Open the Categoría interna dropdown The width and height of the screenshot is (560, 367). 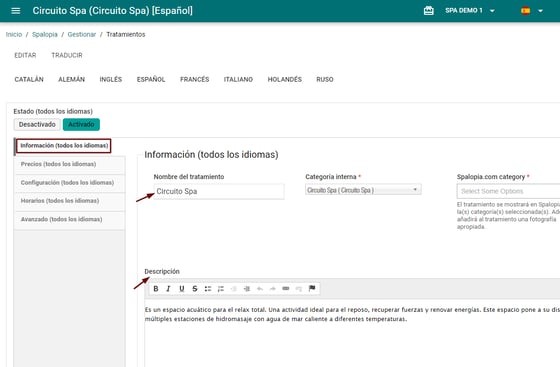[363, 190]
